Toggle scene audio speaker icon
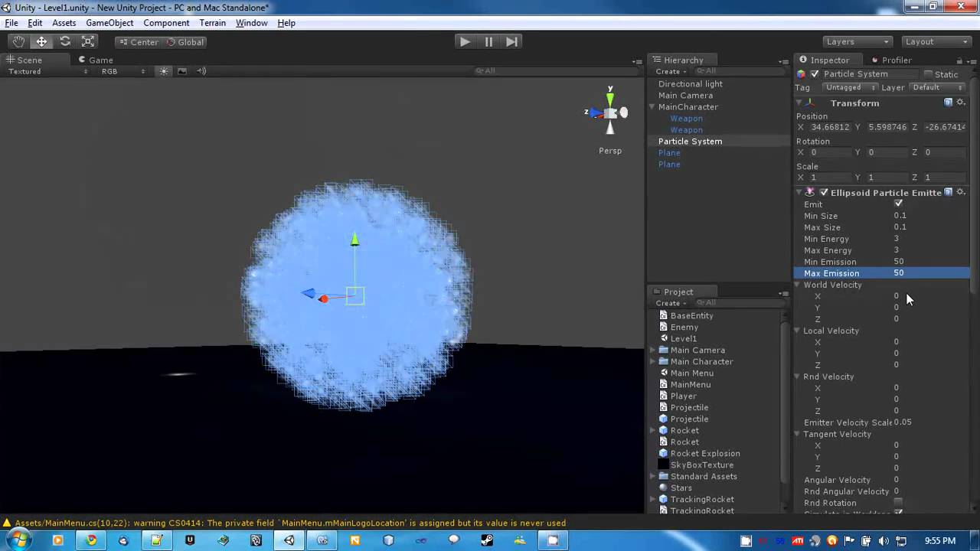Viewport: 980px width, 551px height. pyautogui.click(x=201, y=71)
